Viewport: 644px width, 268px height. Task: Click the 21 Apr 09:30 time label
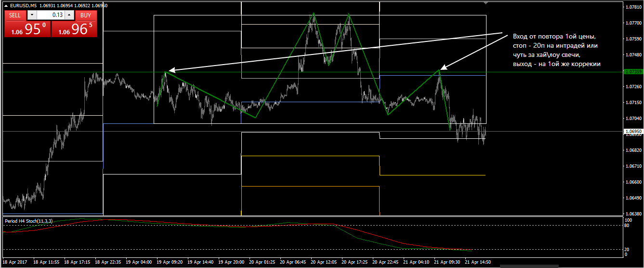[x=446, y=262]
